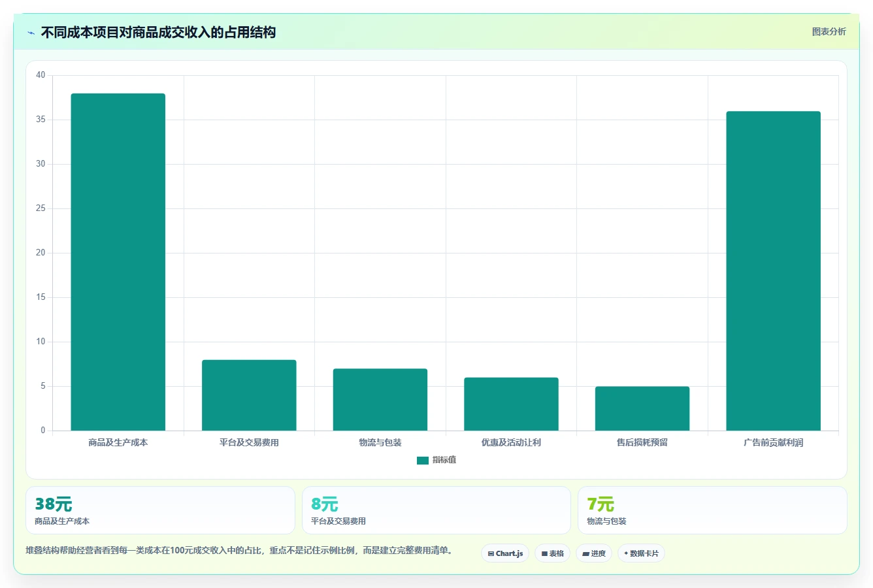Click the y-axis value 40
This screenshot has width=873, height=588.
click(x=41, y=75)
